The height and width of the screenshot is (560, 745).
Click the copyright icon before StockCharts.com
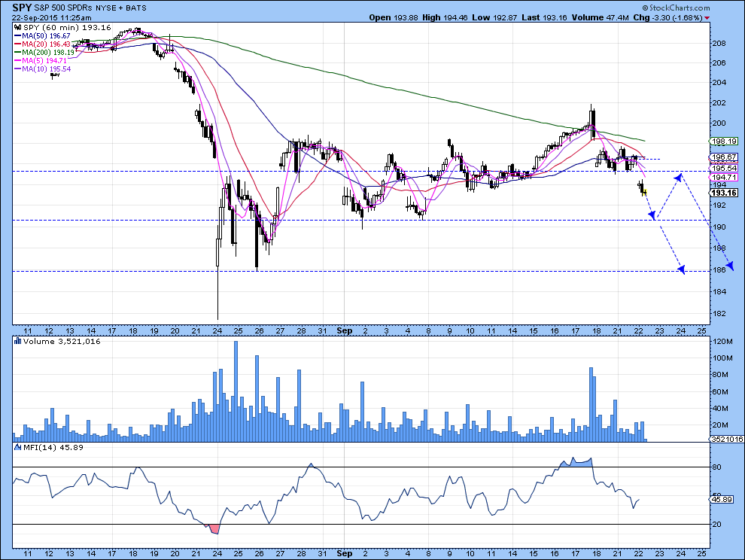645,8
